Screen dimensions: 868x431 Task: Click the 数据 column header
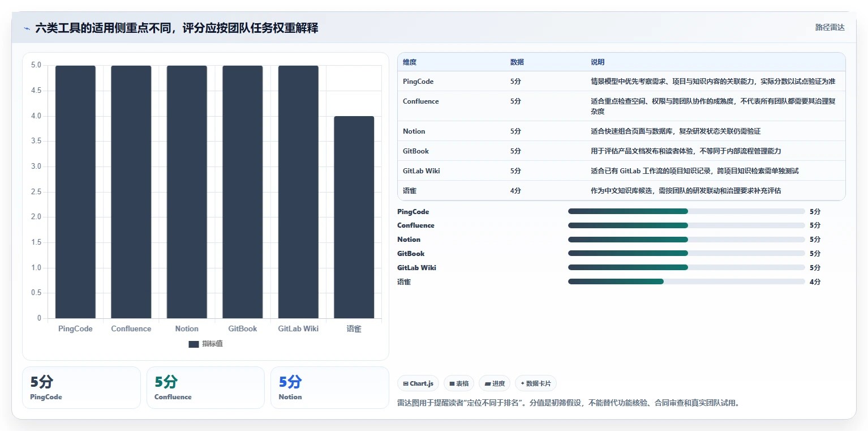(x=517, y=62)
